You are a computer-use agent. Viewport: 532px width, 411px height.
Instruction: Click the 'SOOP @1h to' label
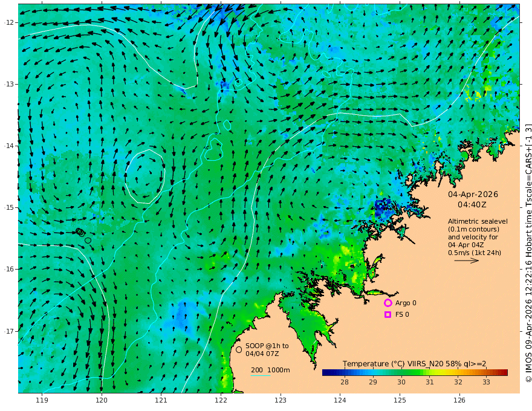(267, 346)
